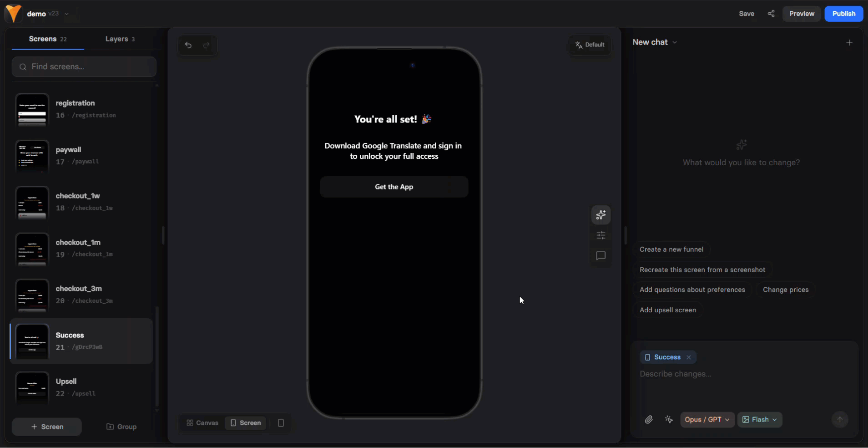
Task: Click the /checkout_1w route text
Action: tap(92, 208)
